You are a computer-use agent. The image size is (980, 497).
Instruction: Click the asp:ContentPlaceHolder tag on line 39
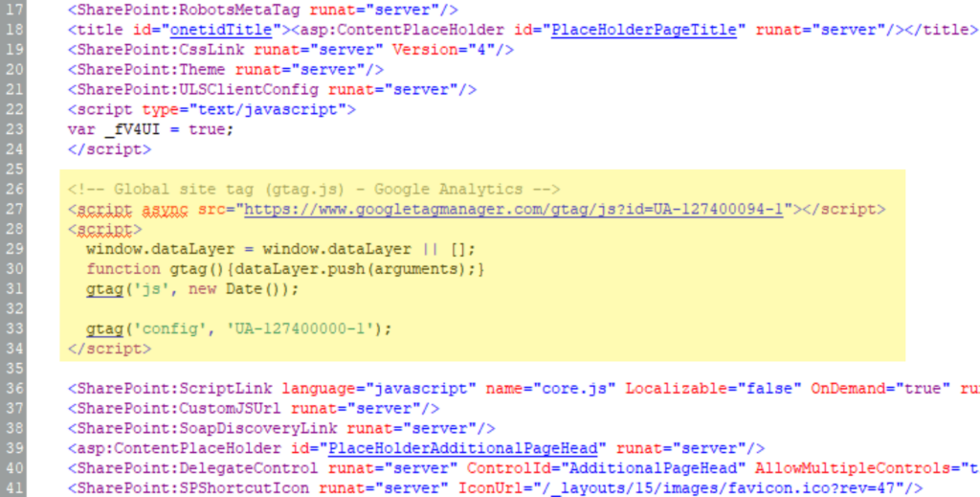click(x=415, y=448)
